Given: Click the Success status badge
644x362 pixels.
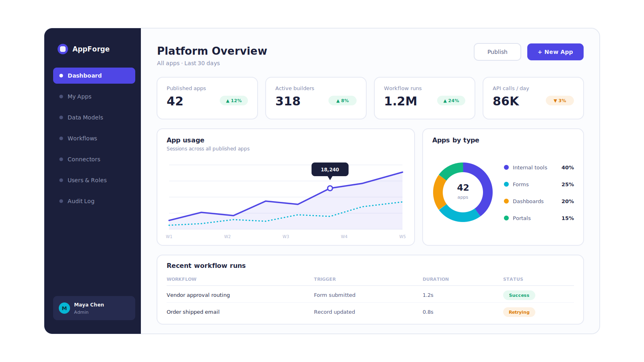Looking at the screenshot, I should [519, 295].
